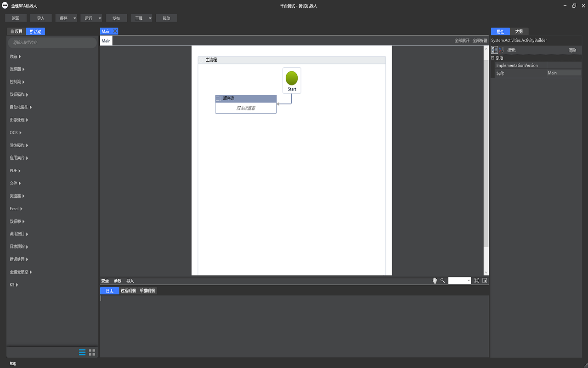Click the 发布 button
Image resolution: width=588 pixels, height=368 pixels.
[x=116, y=18]
